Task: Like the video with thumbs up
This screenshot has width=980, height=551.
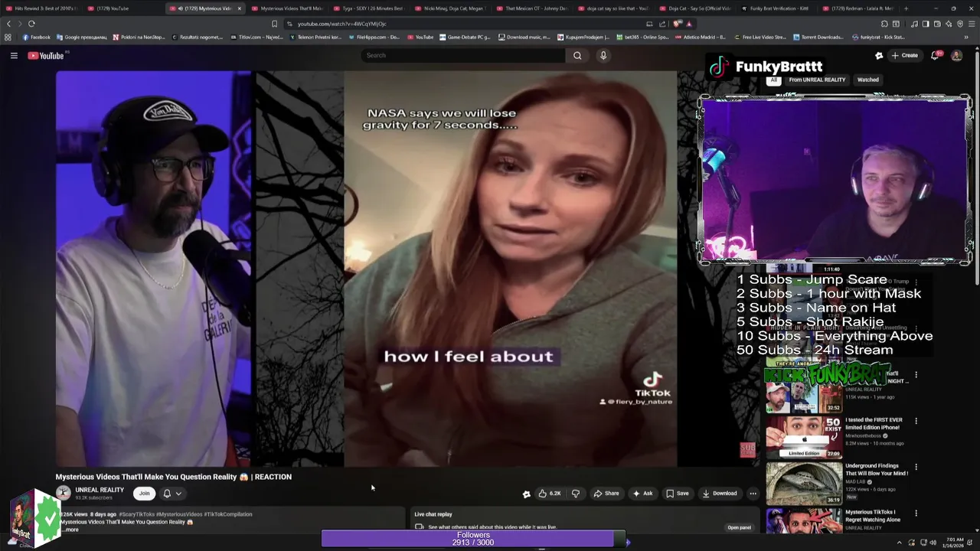Action: (550, 494)
